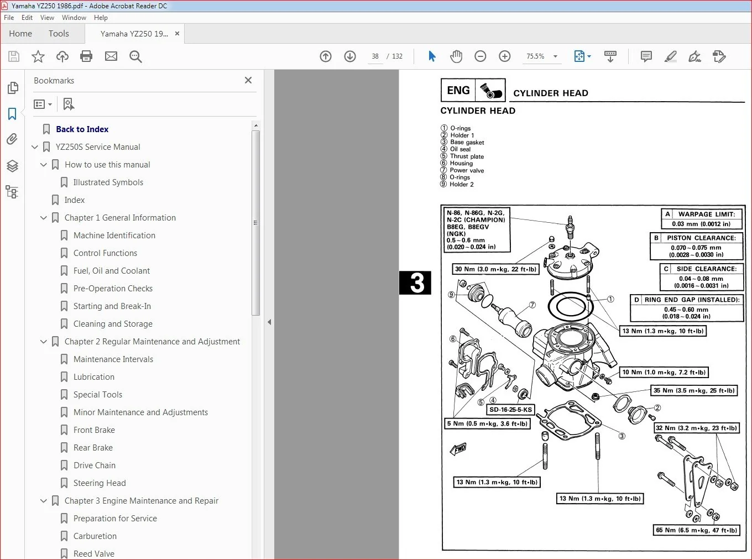Open Maintenance Intervals bookmark
Screen dimensions: 752x560
(x=113, y=359)
